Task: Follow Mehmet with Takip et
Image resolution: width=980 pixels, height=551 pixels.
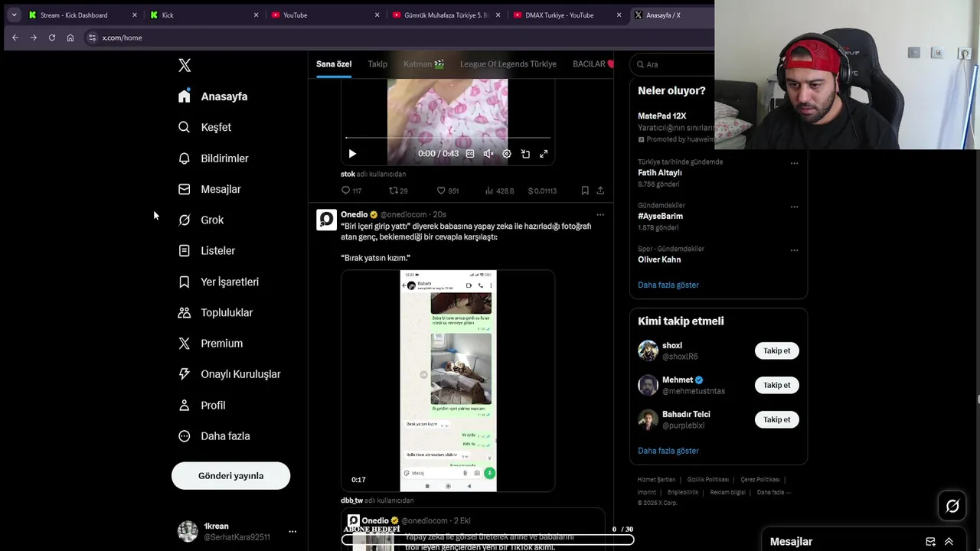Action: pos(776,385)
